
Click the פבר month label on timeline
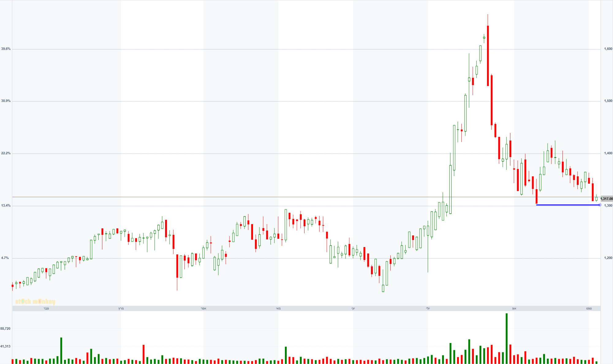point(46,308)
